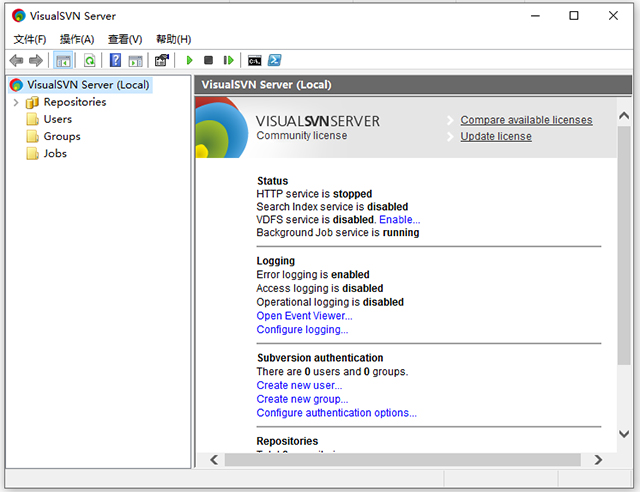
Task: Open the Compare available licenses link
Action: point(526,120)
